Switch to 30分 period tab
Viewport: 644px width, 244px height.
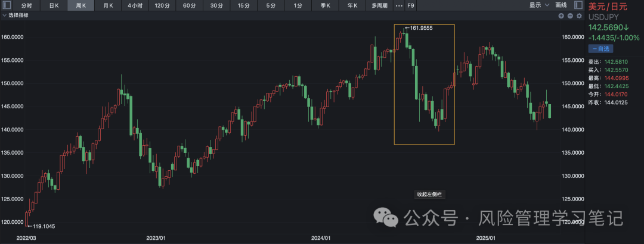(216, 6)
